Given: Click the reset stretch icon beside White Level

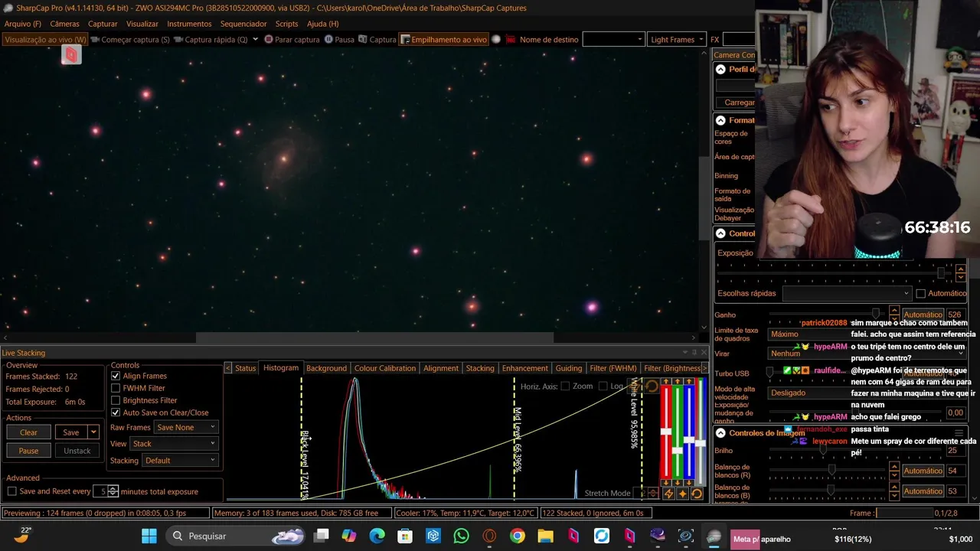Looking at the screenshot, I should pos(652,386).
